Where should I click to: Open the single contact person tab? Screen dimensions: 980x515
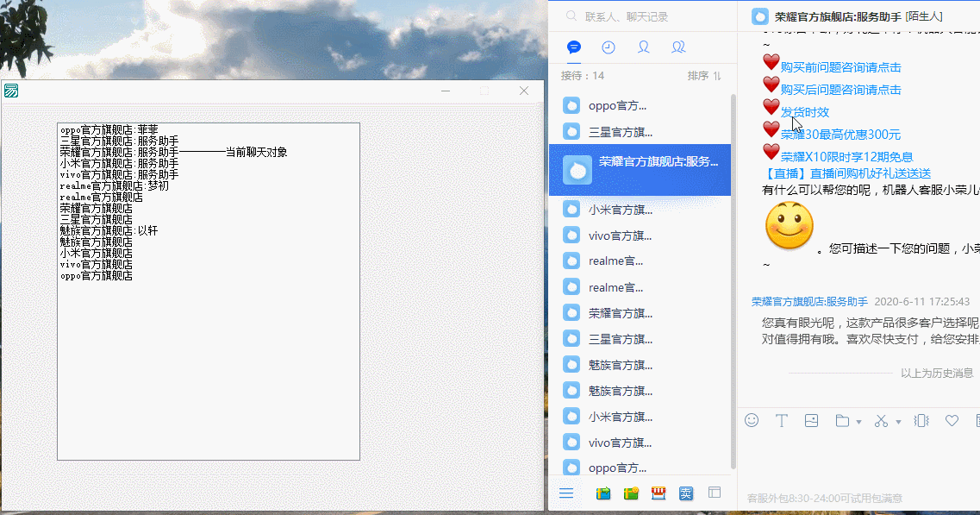point(643,47)
